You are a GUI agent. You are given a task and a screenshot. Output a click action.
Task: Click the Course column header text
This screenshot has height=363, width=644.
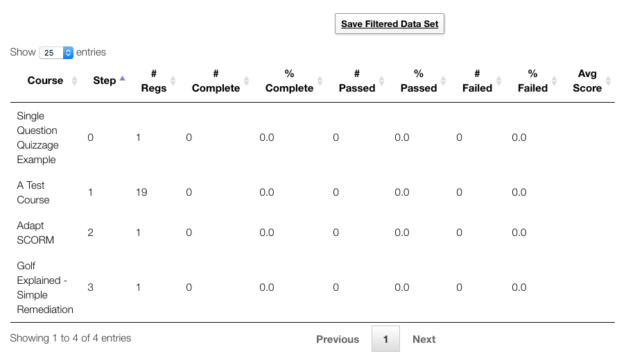pyautogui.click(x=45, y=81)
